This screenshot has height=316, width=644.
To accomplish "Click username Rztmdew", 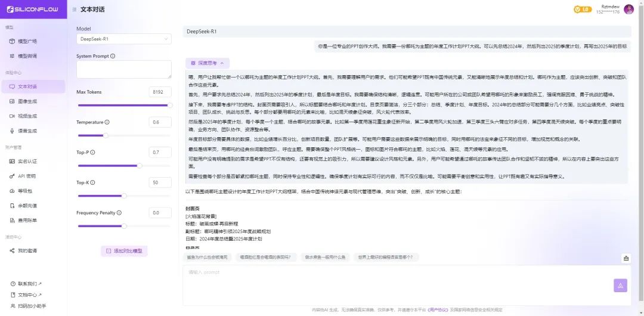I will click(611, 7).
